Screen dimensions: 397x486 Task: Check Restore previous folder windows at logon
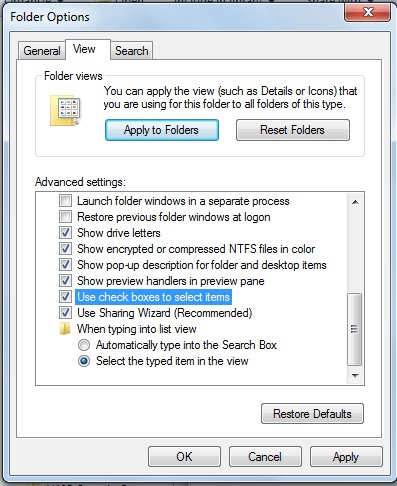65,217
